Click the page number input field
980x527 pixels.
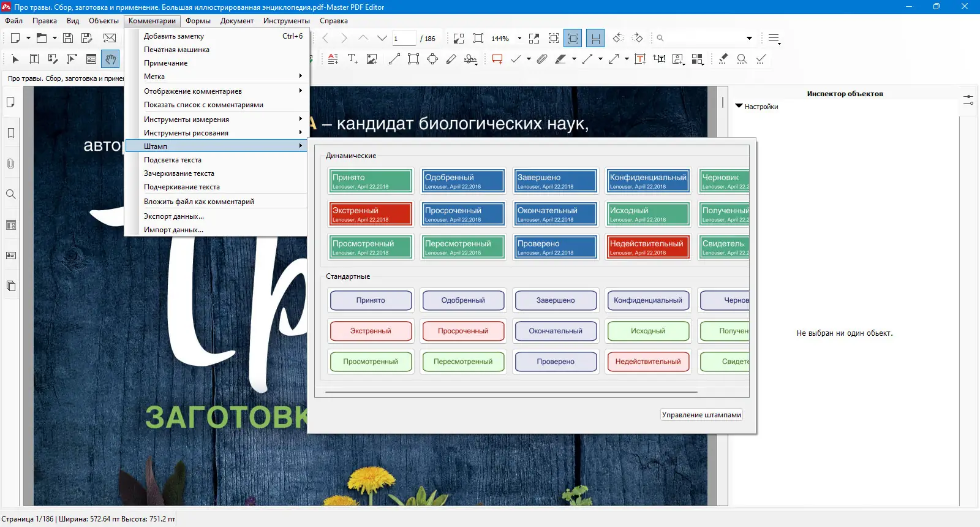coord(404,39)
